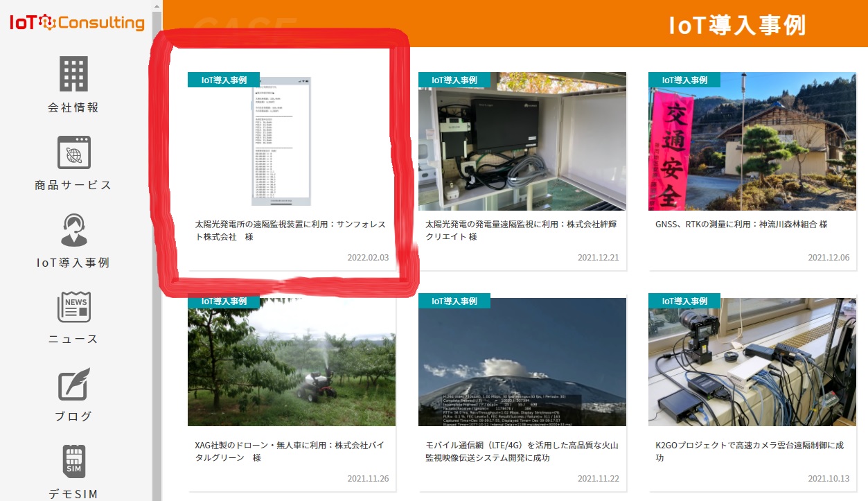
Task: Click the orchard unmanned sprayer vehicle photo
Action: pos(292,362)
